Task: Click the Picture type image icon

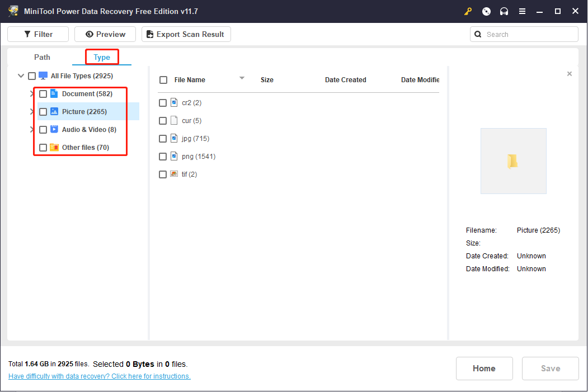Action: click(x=54, y=111)
